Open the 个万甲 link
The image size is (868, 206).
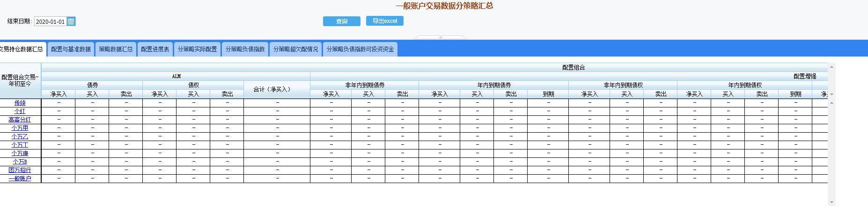click(20, 128)
